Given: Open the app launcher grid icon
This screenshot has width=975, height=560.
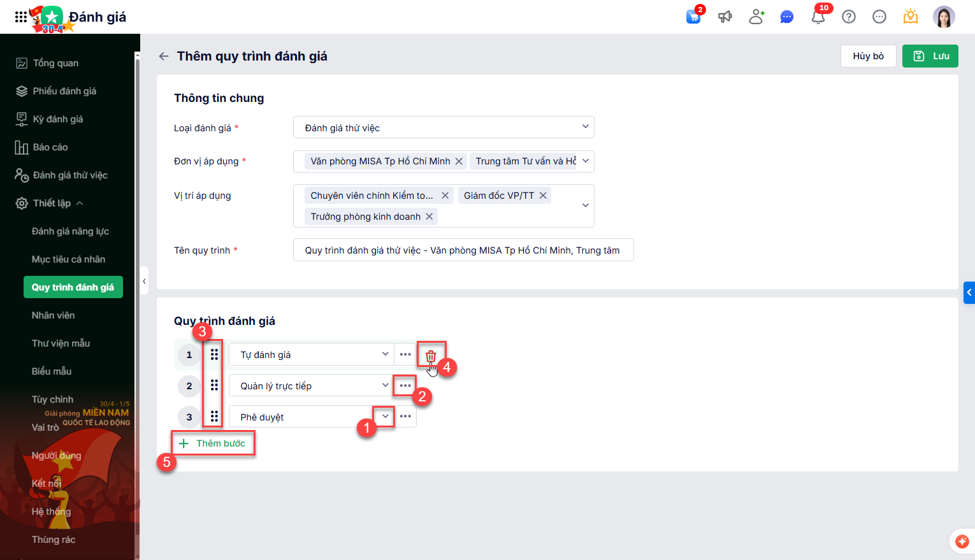Looking at the screenshot, I should [x=21, y=17].
